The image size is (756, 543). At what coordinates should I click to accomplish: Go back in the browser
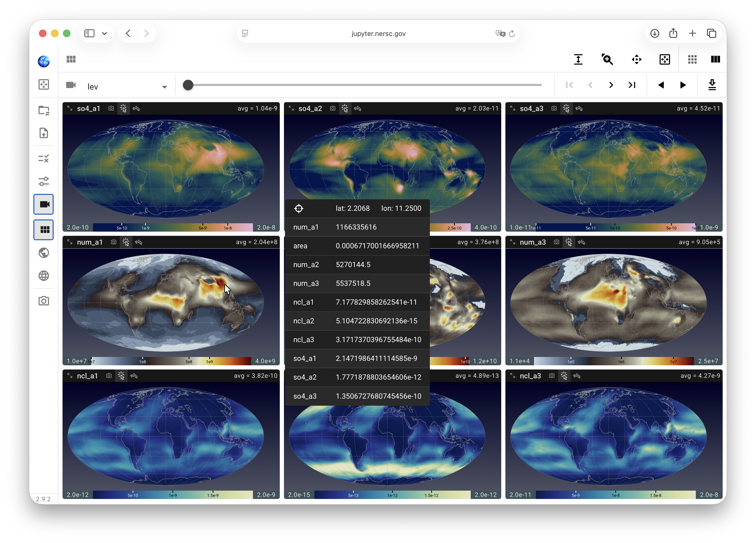tap(128, 33)
